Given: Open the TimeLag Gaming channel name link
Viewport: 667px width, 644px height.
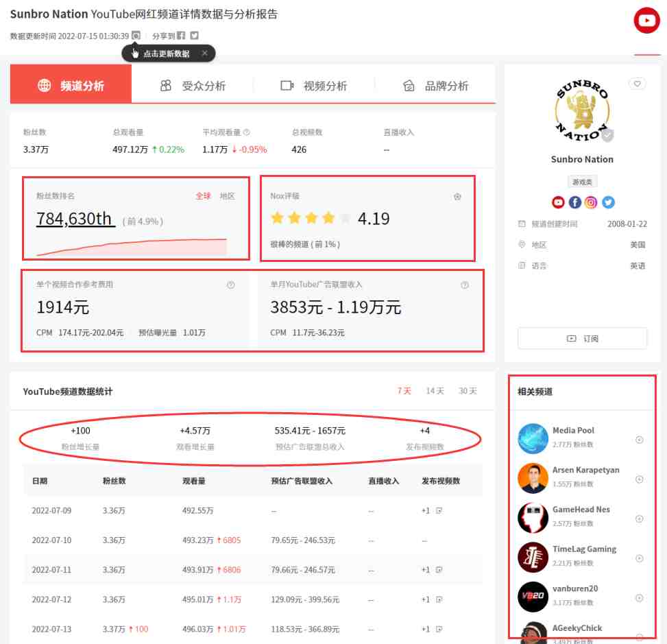Looking at the screenshot, I should tap(584, 549).
